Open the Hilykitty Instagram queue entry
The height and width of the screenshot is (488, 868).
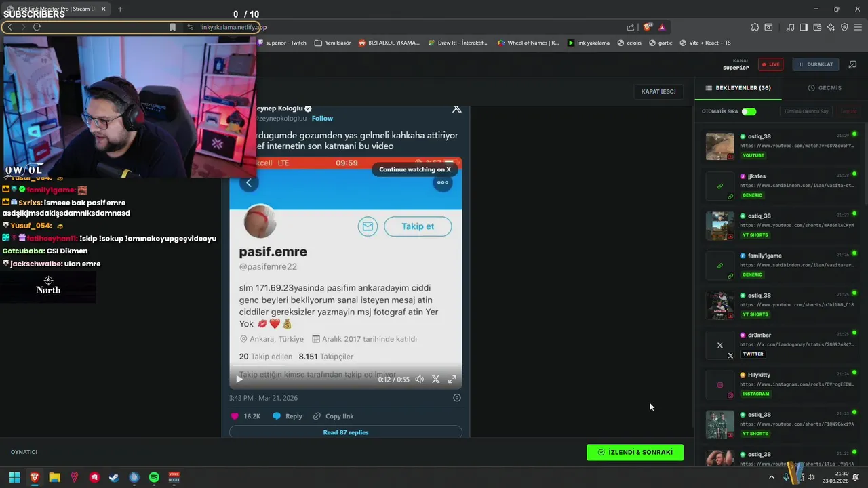tap(781, 384)
